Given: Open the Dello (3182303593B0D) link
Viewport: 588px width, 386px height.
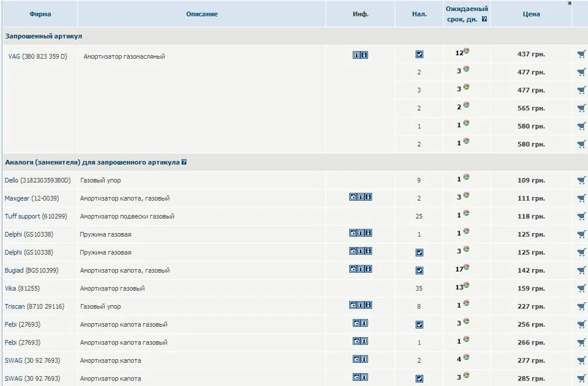Looking at the screenshot, I should point(37,180).
